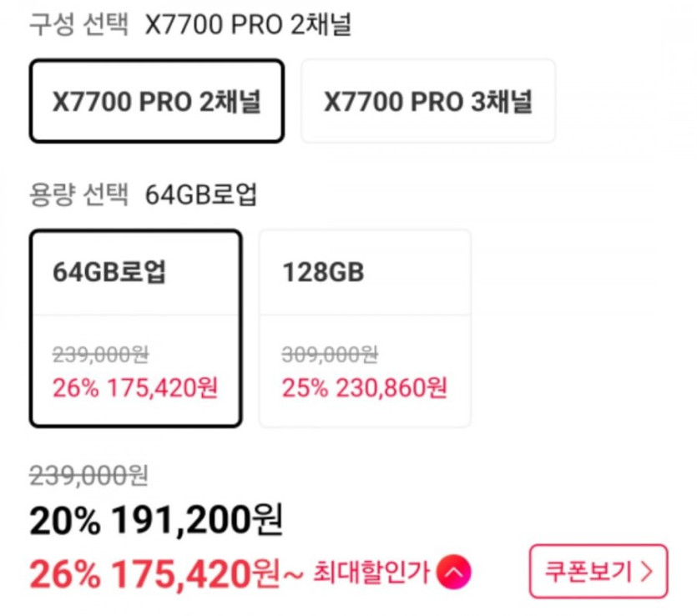Pick the 128GB capacity card
Screen dimensions: 697x616
(365, 328)
